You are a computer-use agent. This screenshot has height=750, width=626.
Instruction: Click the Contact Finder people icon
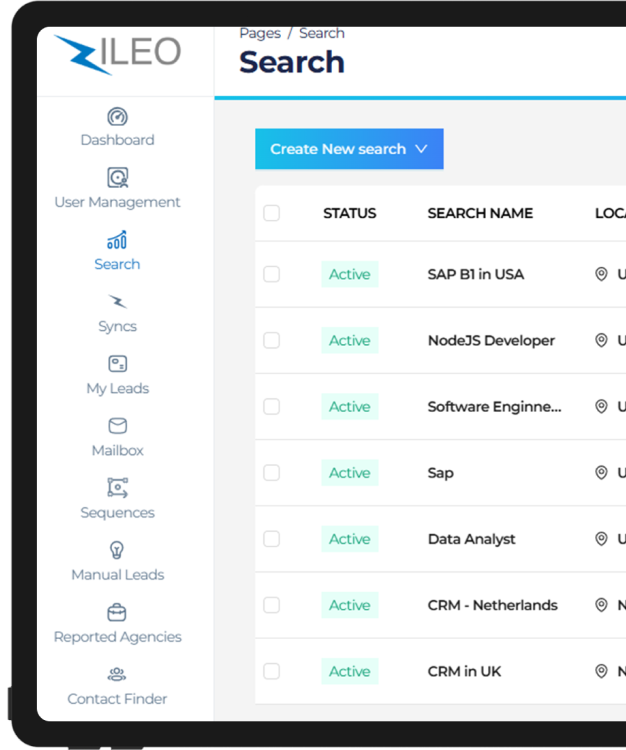117,674
